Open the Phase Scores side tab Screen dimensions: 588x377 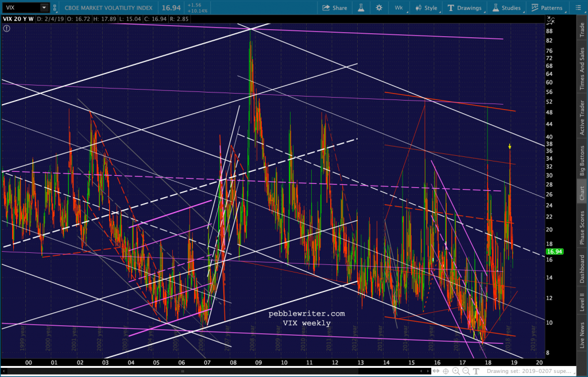click(582, 228)
